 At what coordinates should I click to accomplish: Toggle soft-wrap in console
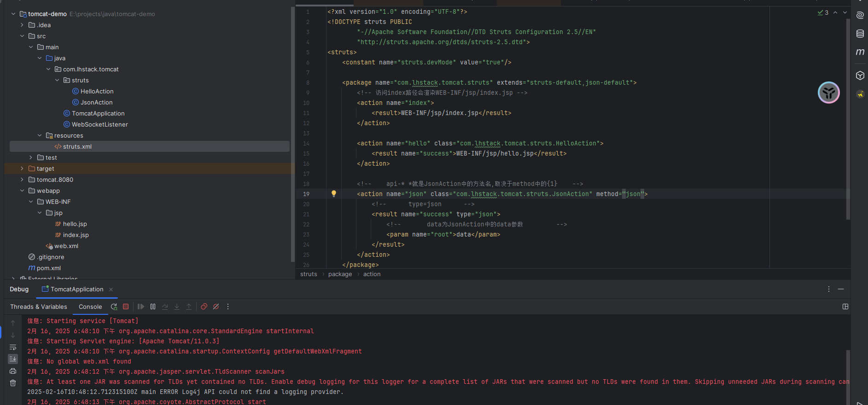13,347
